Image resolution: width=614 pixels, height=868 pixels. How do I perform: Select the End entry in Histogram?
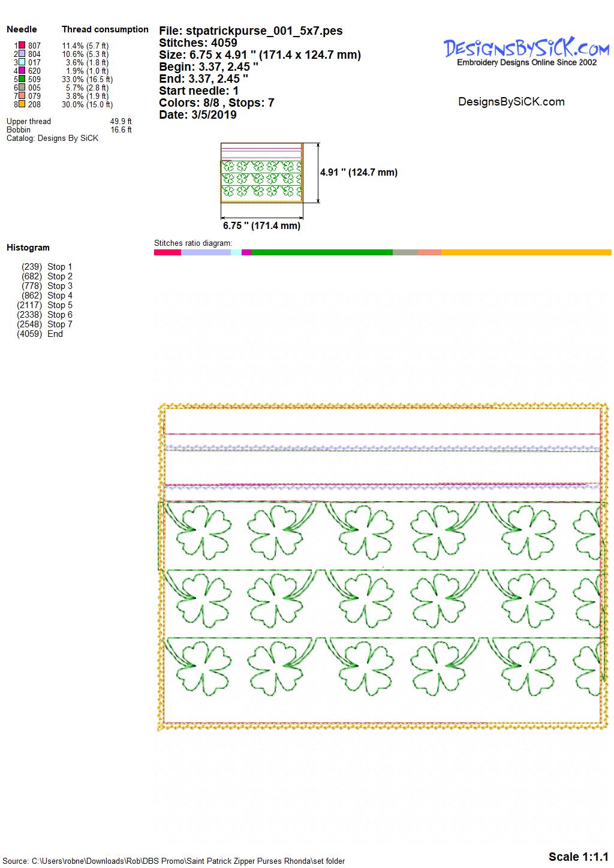click(x=55, y=334)
